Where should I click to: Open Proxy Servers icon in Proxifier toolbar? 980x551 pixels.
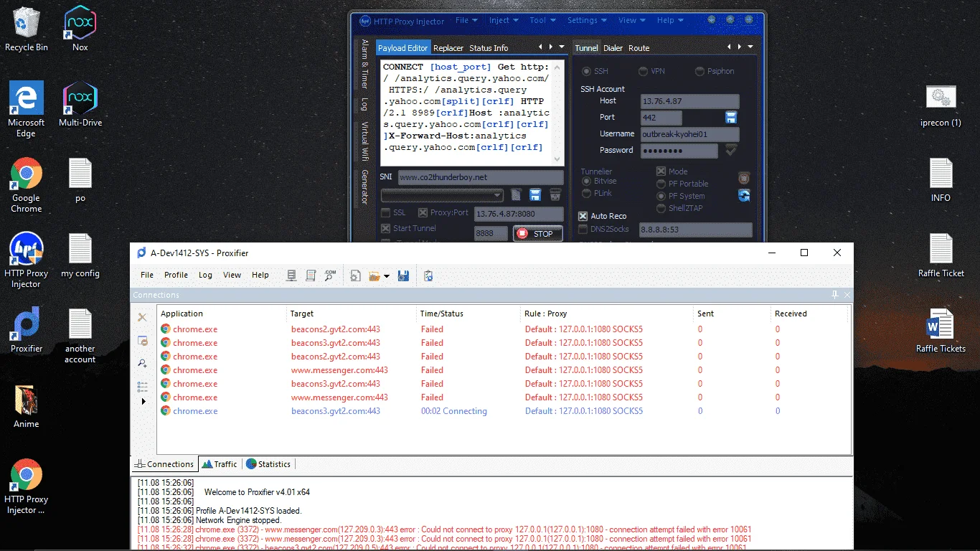291,275
